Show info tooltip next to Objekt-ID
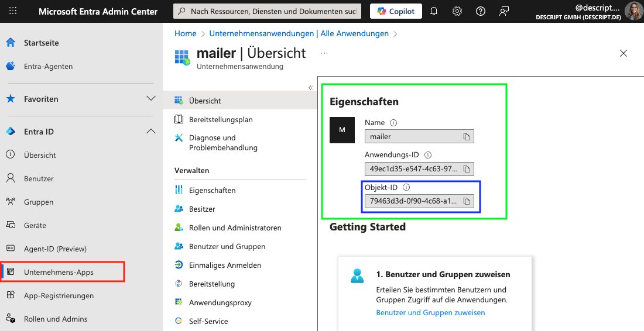This screenshot has height=331, width=644. tap(406, 187)
